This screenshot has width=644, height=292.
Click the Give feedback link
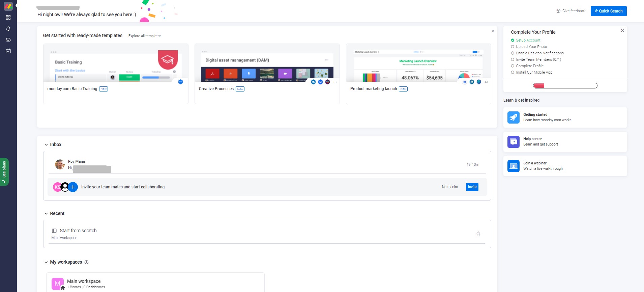(x=571, y=11)
